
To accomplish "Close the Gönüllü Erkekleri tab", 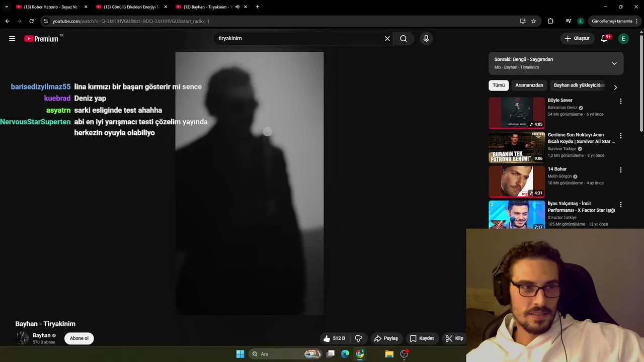I will coord(166,7).
